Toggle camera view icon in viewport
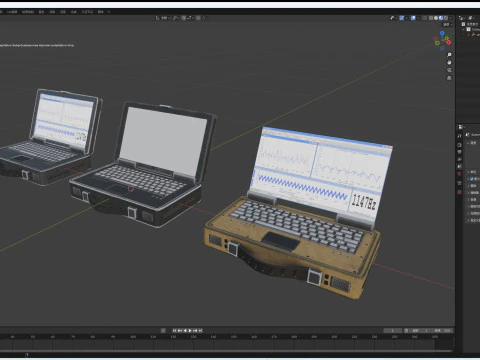The height and width of the screenshot is (360, 480). point(449,70)
